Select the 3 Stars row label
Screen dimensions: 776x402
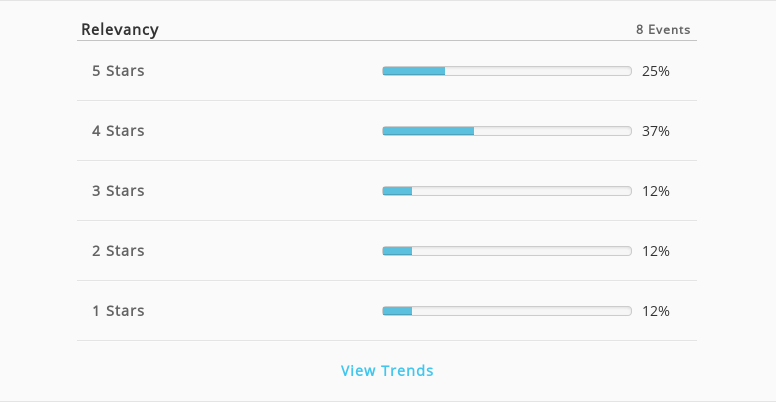coord(118,191)
